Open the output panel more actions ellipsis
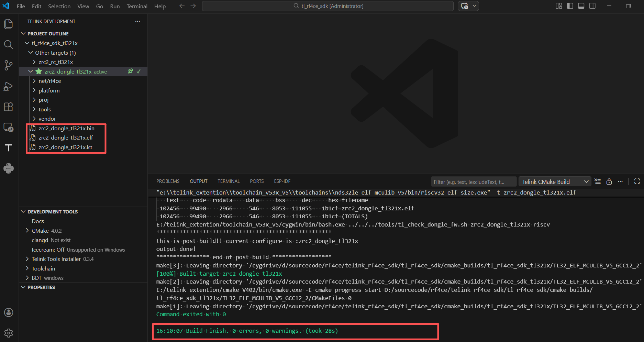 coord(620,181)
